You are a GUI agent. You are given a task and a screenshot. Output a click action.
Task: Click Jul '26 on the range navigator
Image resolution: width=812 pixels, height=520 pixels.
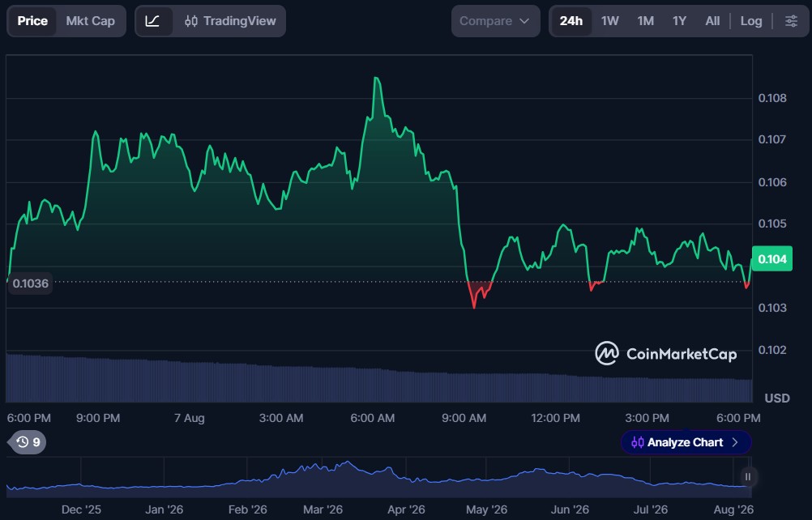click(x=651, y=509)
